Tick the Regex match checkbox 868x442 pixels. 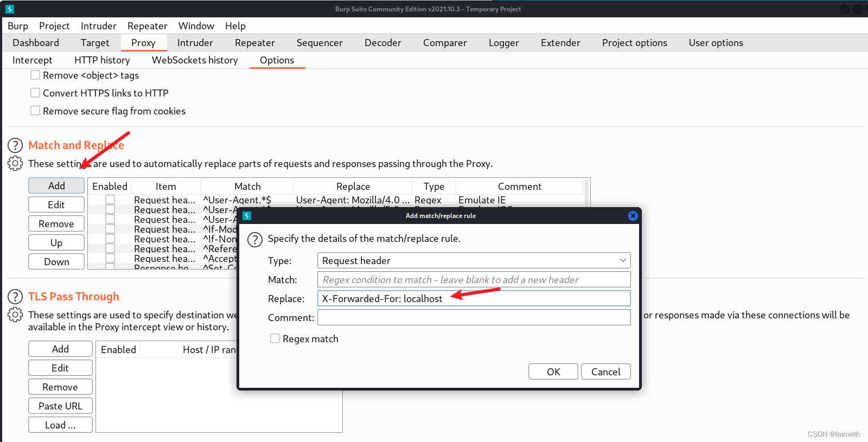(x=275, y=338)
